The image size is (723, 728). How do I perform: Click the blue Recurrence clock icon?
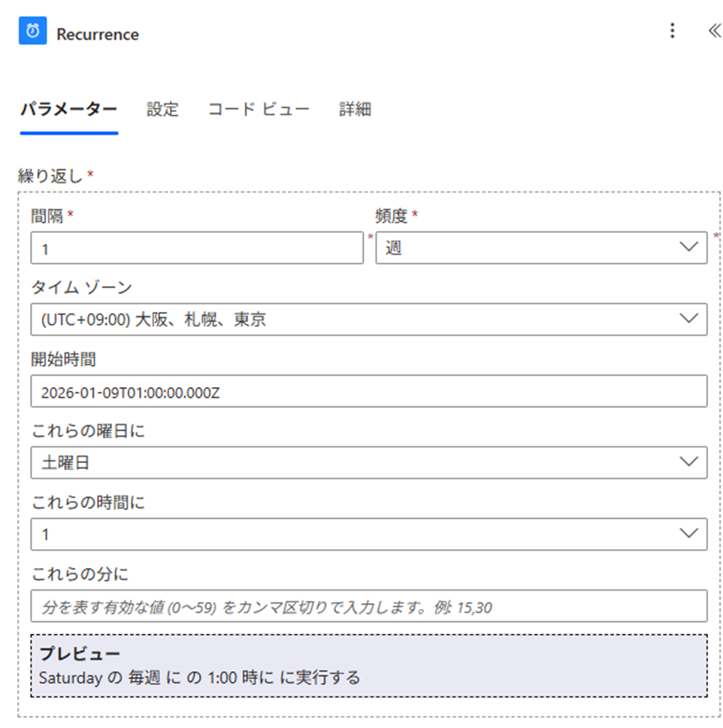pyautogui.click(x=32, y=31)
